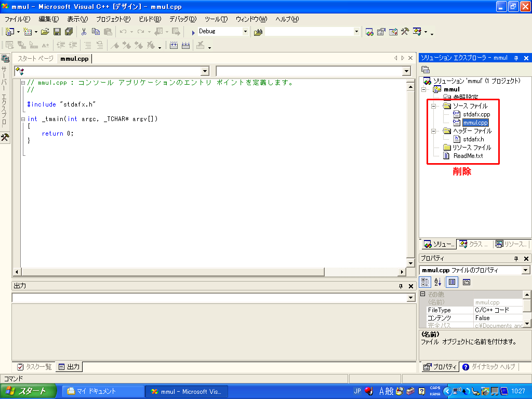Click the New Project toolbar icon
The height and width of the screenshot is (399, 532).
[9, 32]
